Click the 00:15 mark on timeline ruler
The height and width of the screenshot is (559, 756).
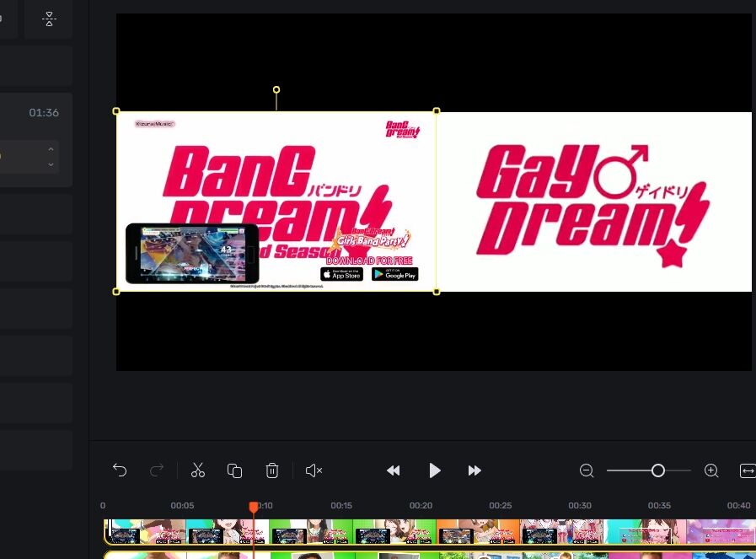(341, 506)
